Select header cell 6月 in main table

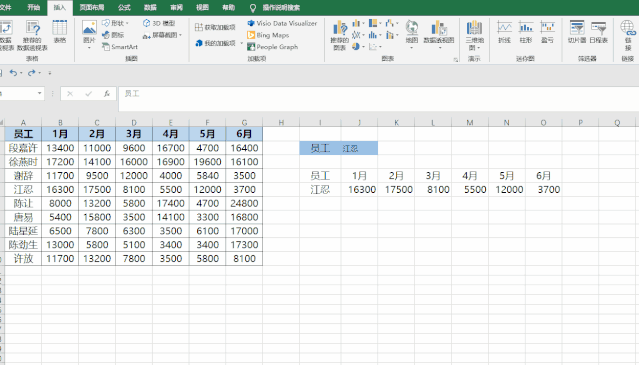click(244, 134)
